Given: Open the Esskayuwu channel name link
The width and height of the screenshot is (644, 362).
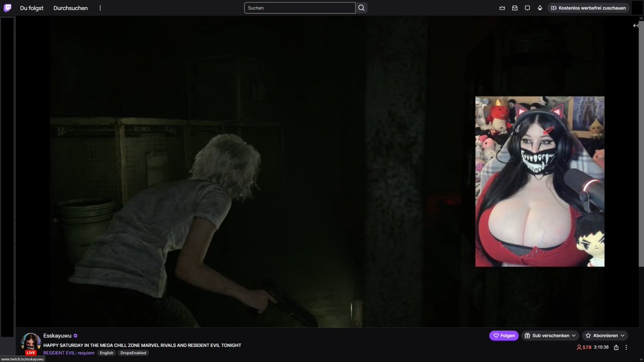Looking at the screenshot, I should [57, 336].
